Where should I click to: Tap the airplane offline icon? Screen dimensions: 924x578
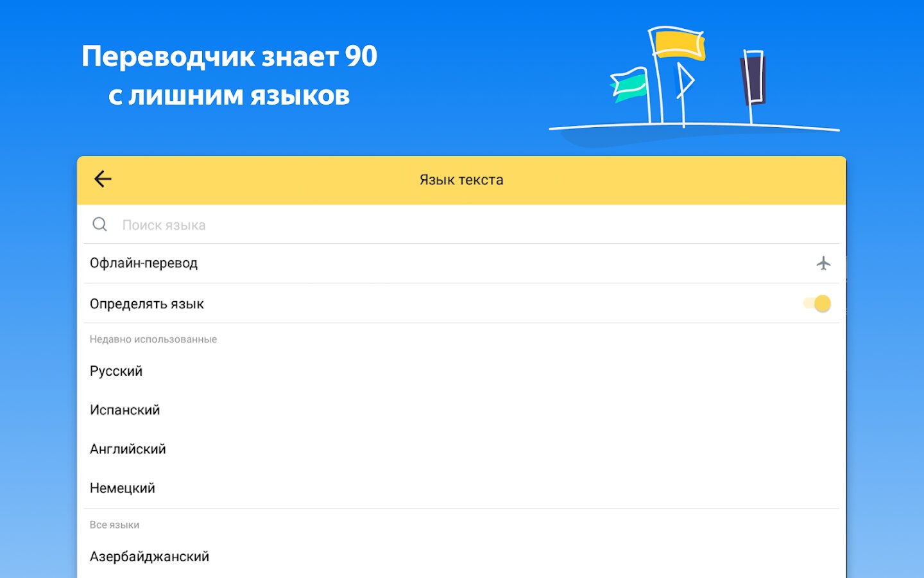pos(823,263)
